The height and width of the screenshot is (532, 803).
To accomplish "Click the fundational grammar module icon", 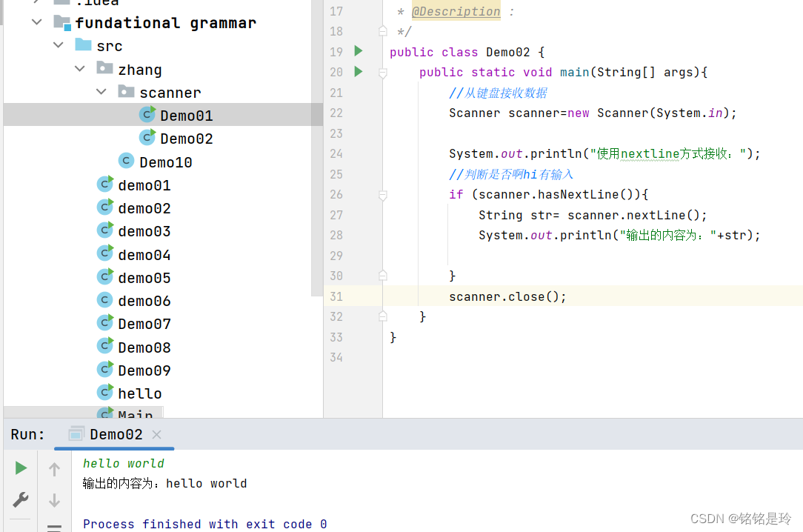I will 62,22.
